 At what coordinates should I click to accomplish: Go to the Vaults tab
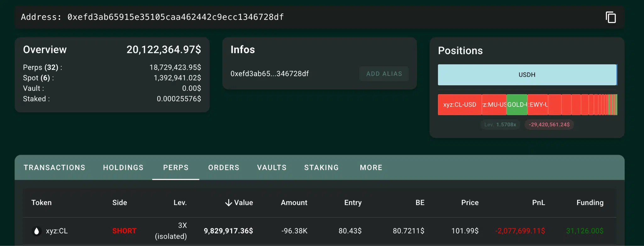click(x=272, y=168)
